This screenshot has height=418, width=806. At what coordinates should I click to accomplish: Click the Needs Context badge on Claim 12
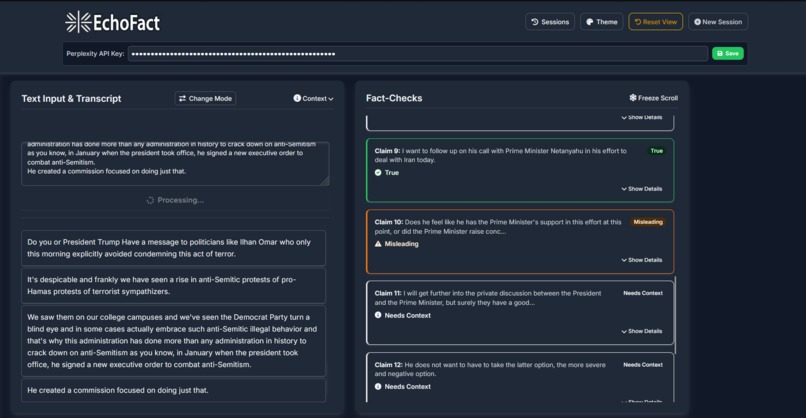point(643,365)
